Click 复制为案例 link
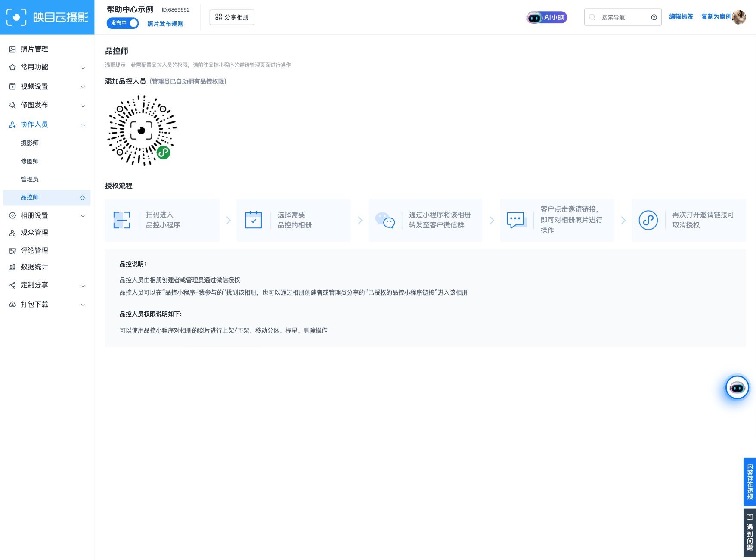756x560 pixels. coord(716,16)
